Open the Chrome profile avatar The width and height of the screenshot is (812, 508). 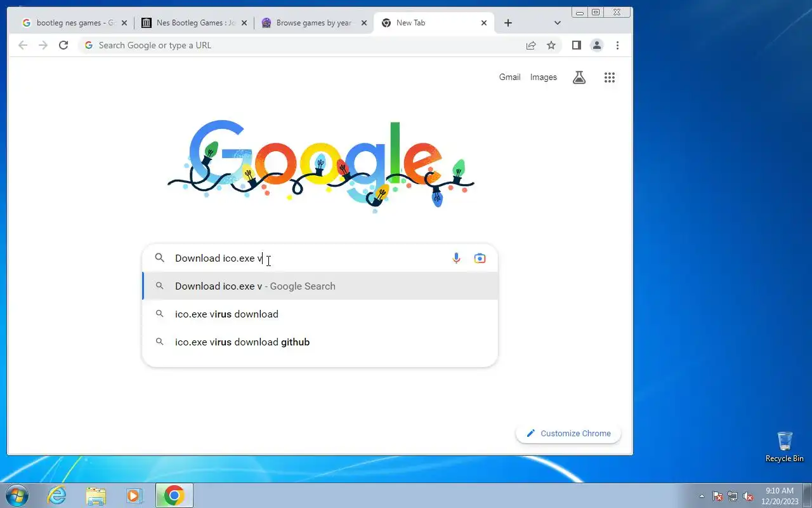pyautogui.click(x=597, y=45)
